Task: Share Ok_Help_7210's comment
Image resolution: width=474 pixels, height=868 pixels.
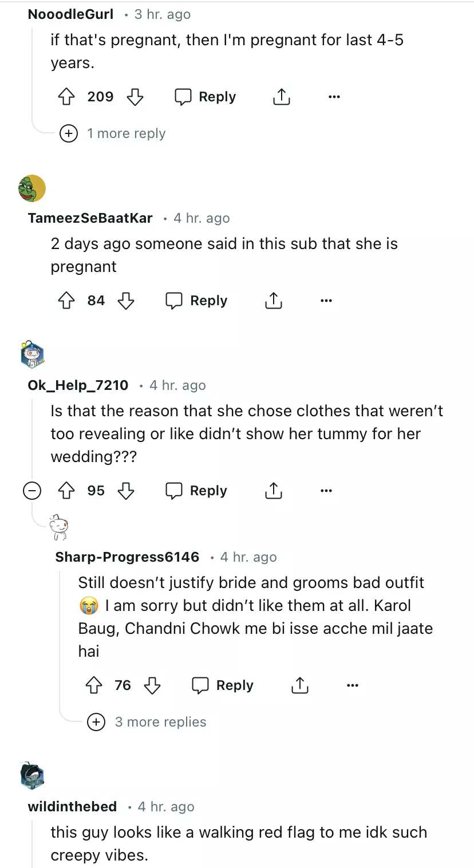Action: click(x=274, y=491)
